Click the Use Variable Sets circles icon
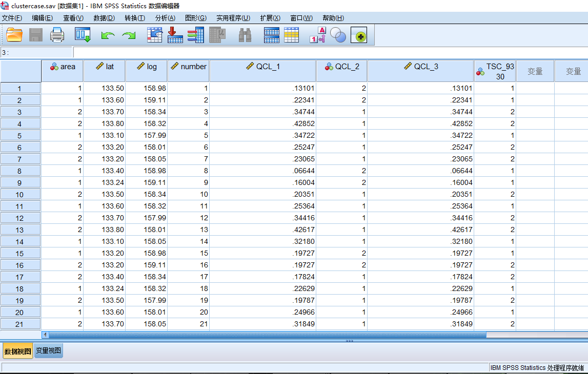588x374 pixels. [x=338, y=35]
